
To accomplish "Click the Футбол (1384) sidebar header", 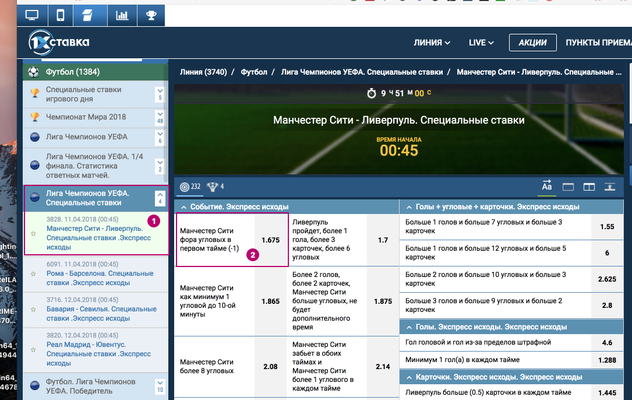I will coord(96,72).
